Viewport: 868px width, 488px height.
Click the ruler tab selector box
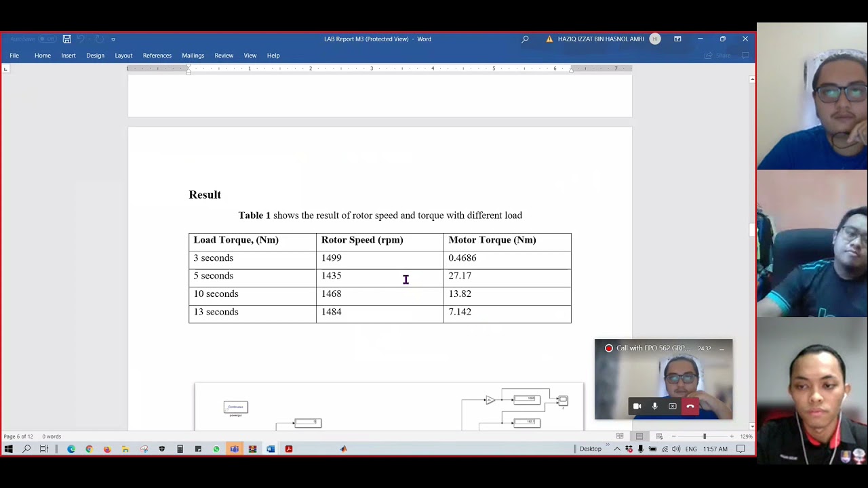coord(6,68)
